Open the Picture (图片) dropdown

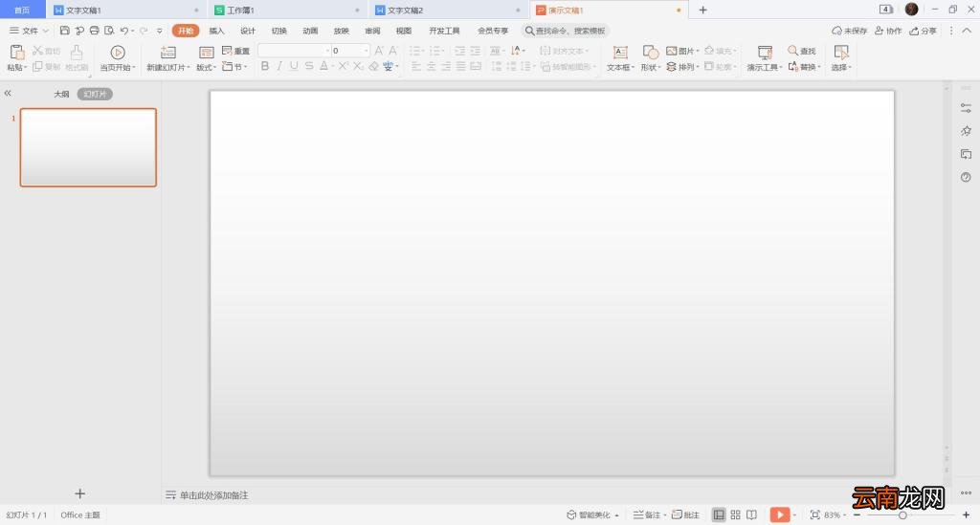click(682, 51)
